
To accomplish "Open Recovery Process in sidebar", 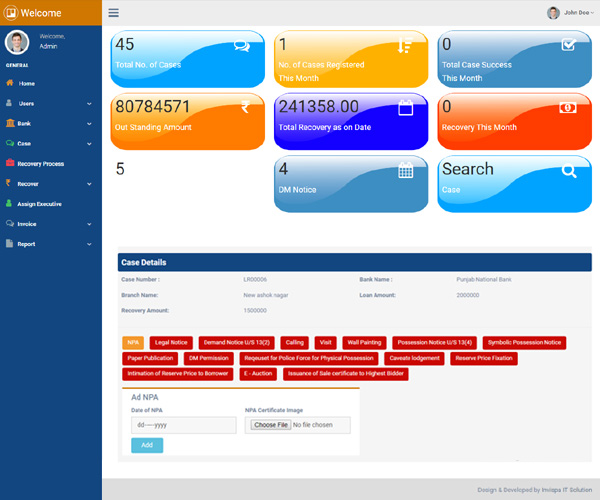I will coord(40,163).
